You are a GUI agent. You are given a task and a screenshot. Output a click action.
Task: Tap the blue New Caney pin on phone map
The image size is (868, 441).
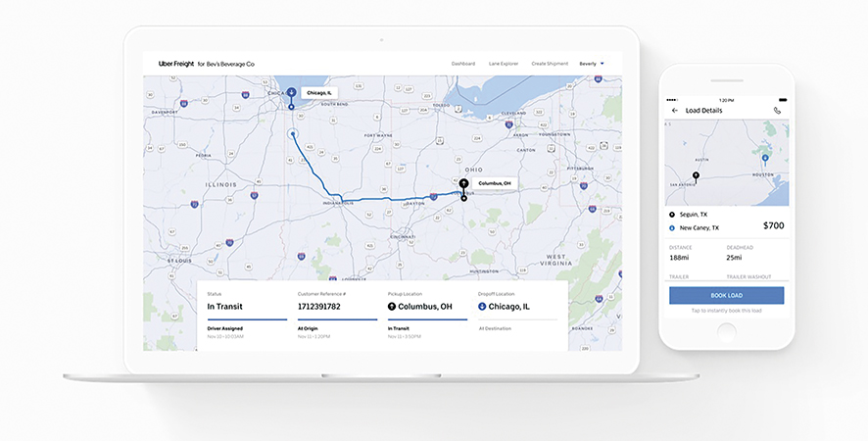pyautogui.click(x=765, y=160)
